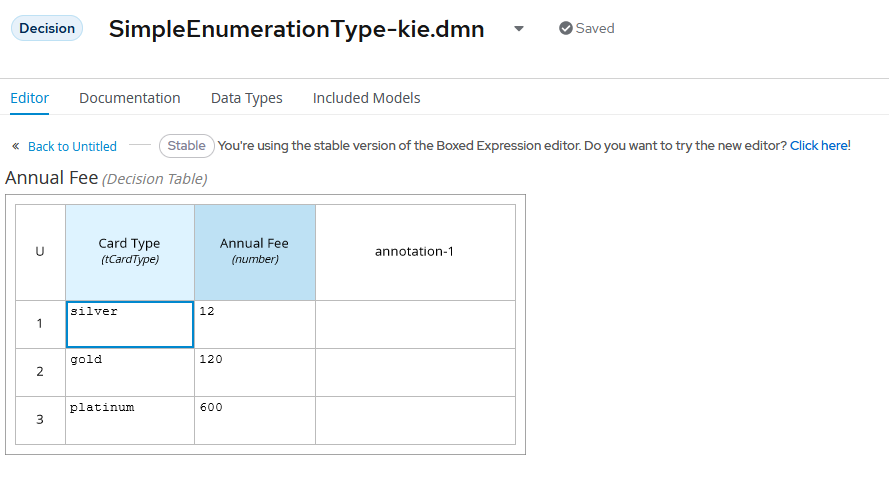The image size is (889, 477).
Task: Select the hit policy U cell
Action: coord(40,252)
